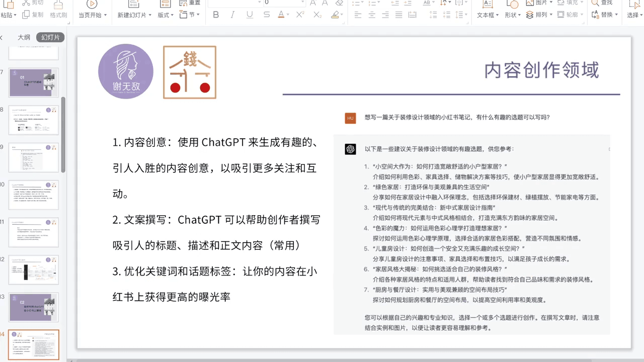This screenshot has width=644, height=362.
Task: Apply Underline formatting
Action: pyautogui.click(x=250, y=15)
